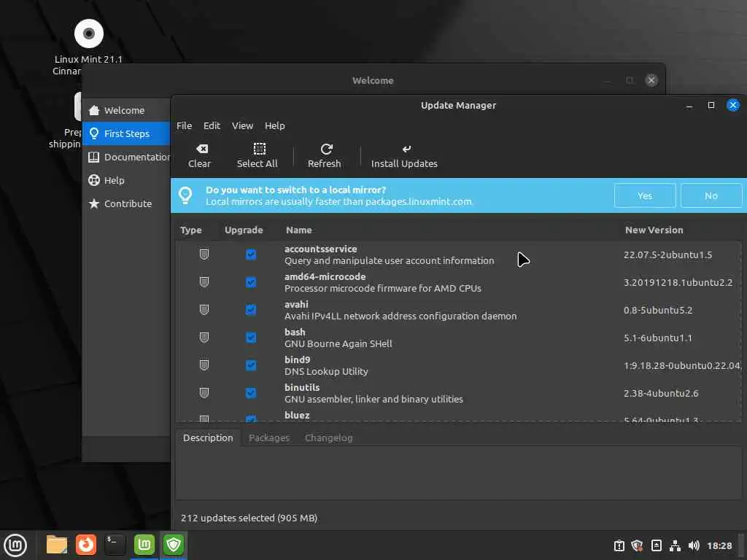Toggle the bash upgrade checkbox
747x560 pixels.
251,338
